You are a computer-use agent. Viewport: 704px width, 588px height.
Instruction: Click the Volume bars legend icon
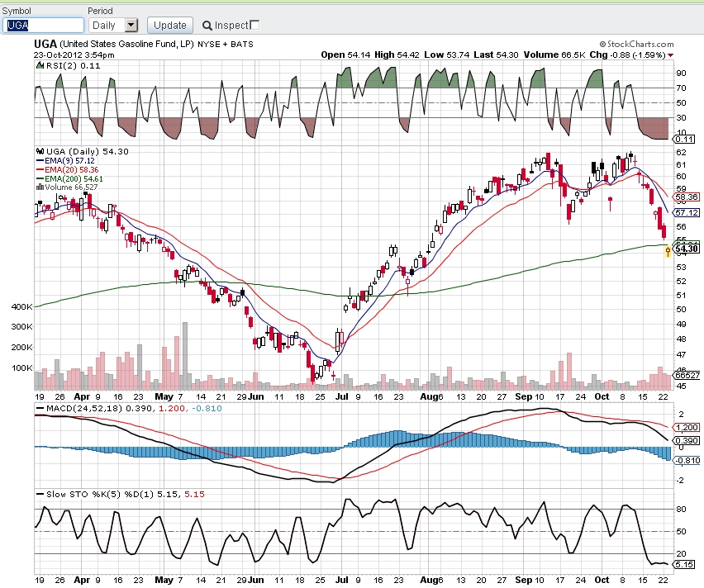click(x=40, y=187)
